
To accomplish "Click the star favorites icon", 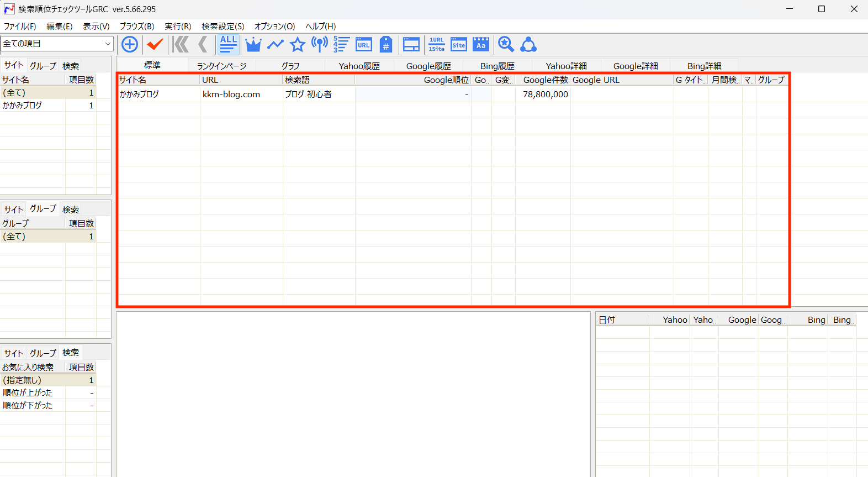I will point(298,44).
